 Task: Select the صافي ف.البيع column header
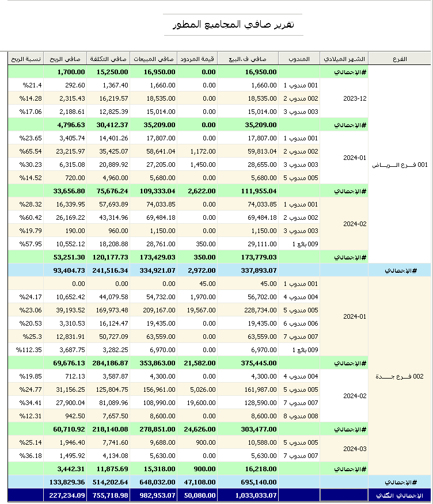248,59
